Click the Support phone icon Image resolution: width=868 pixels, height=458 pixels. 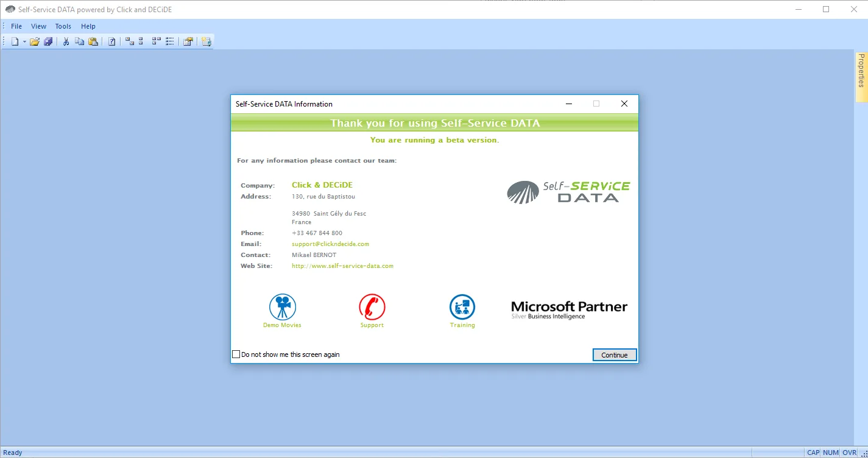(x=372, y=307)
